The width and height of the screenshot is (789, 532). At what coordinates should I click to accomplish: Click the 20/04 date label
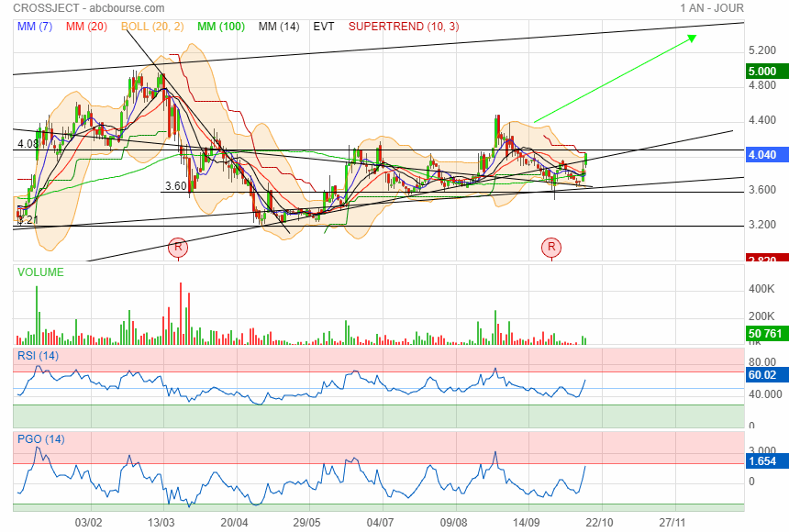coord(235,523)
